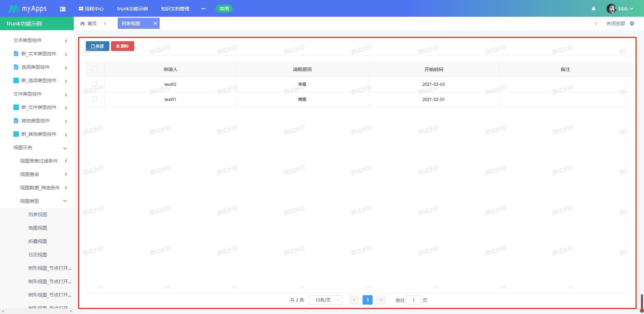The height and width of the screenshot is (314, 644).
Task: Close the 列表视图 tab
Action: pos(155,23)
